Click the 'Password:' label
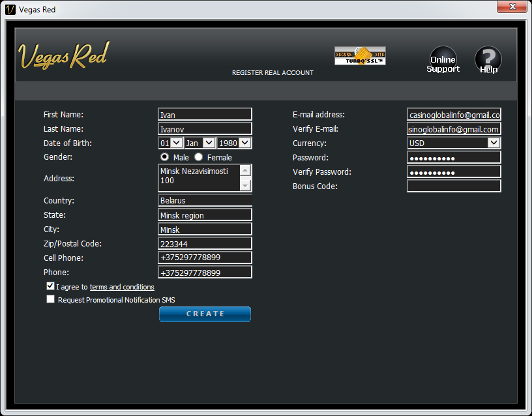The height and width of the screenshot is (416, 532). pyautogui.click(x=310, y=158)
